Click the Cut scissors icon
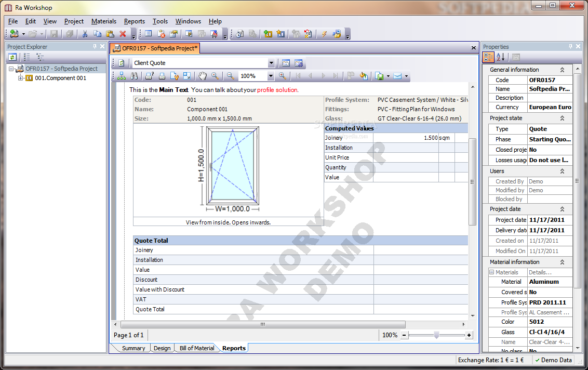 click(x=85, y=34)
